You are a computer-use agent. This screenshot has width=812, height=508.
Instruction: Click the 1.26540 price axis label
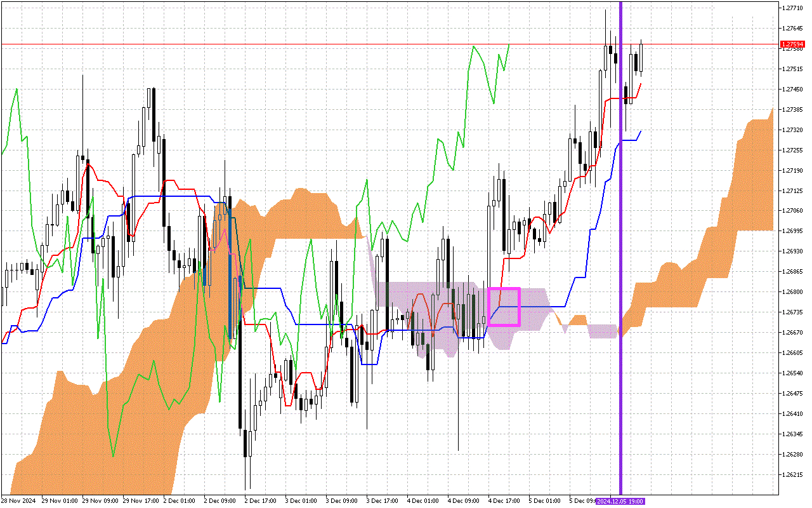pyautogui.click(x=792, y=373)
